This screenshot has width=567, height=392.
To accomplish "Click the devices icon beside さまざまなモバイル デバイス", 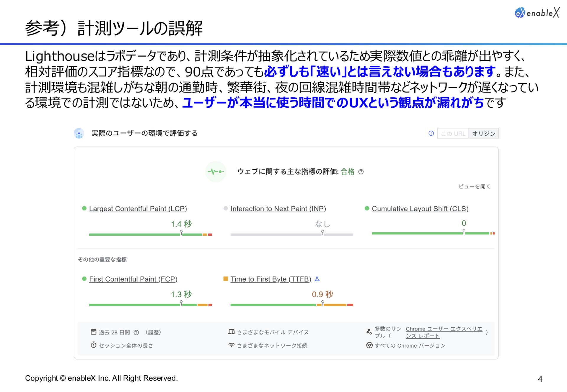I will coord(232,332).
